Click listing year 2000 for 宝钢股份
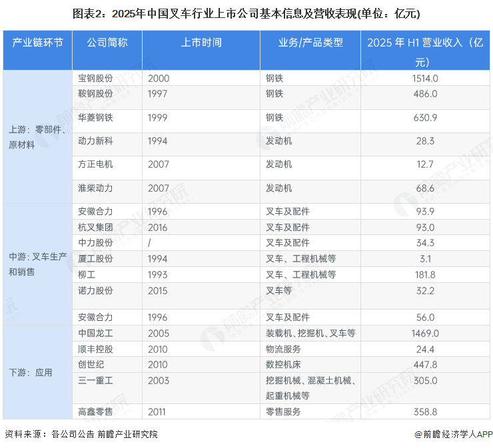The height and width of the screenshot is (448, 493). pyautogui.click(x=159, y=79)
